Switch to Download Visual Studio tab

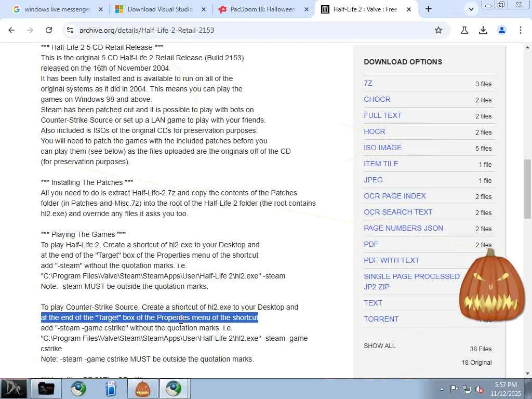click(159, 9)
